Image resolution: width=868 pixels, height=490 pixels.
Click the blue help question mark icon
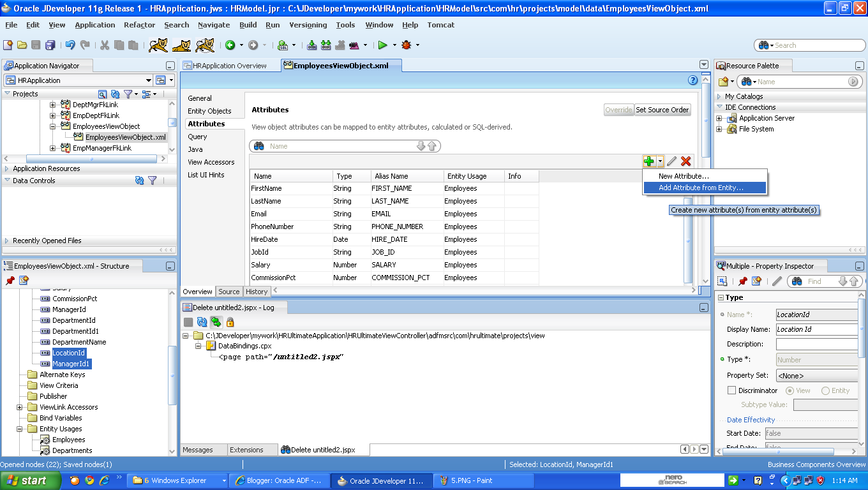[x=693, y=80]
